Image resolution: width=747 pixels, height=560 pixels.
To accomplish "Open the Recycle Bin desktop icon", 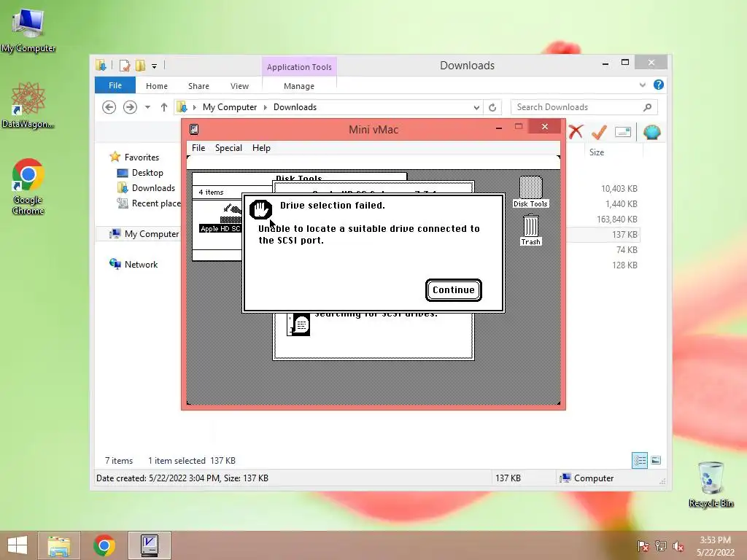I will [x=711, y=484].
